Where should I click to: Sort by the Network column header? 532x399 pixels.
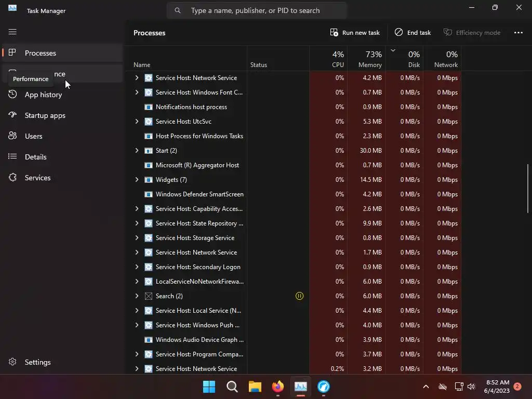(x=443, y=58)
